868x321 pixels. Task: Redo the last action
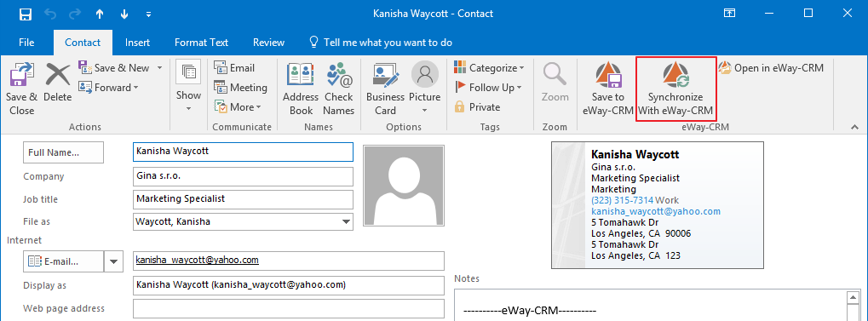[x=75, y=14]
